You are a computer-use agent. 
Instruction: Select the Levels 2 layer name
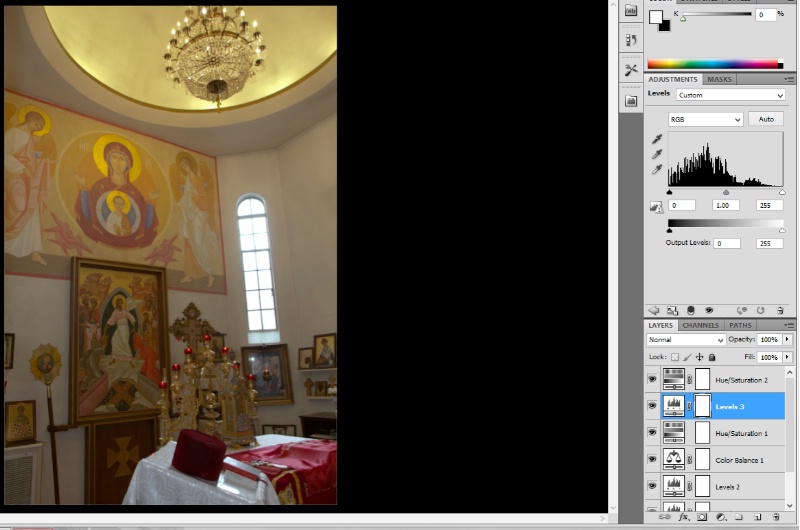coord(727,487)
